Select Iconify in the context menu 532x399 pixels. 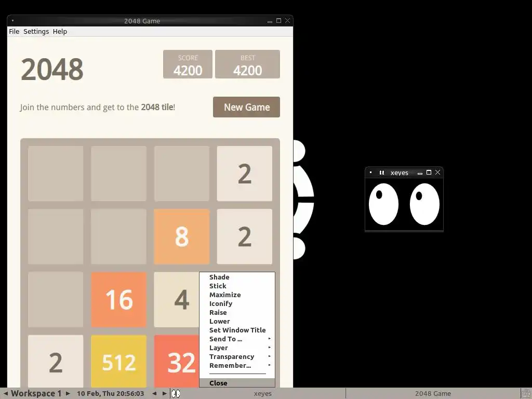coord(237,303)
